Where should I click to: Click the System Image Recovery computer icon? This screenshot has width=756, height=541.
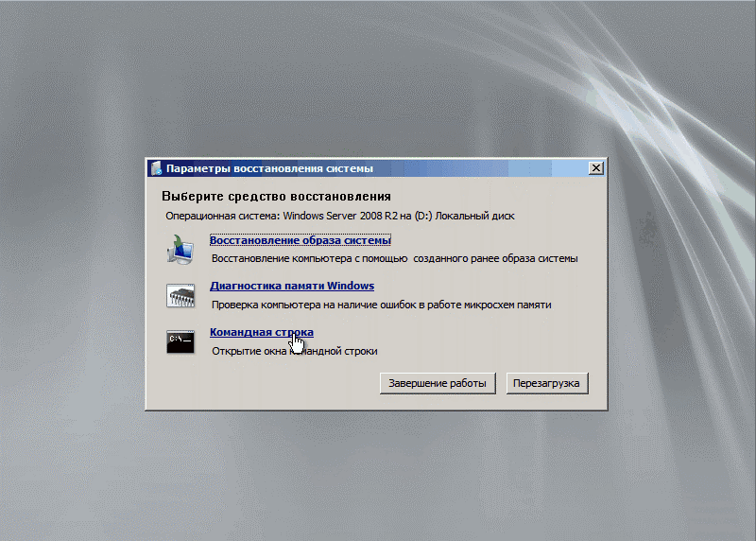(180, 249)
